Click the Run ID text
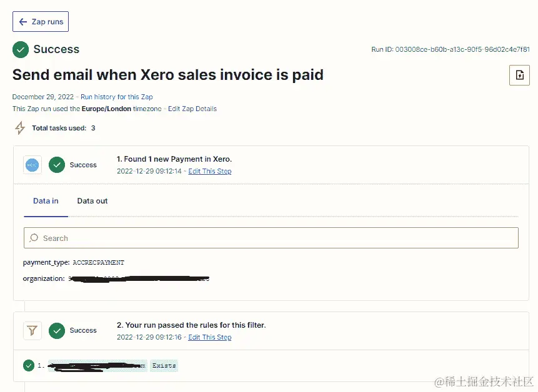This screenshot has width=538, height=392. 450,49
